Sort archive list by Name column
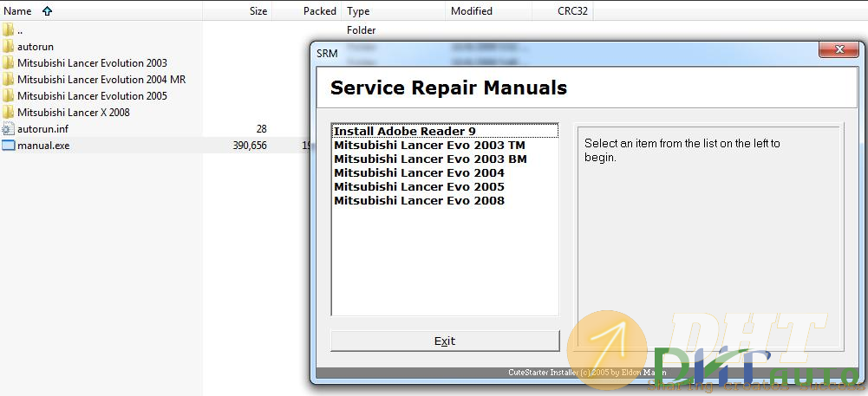This screenshot has height=396, width=868. coord(101,11)
